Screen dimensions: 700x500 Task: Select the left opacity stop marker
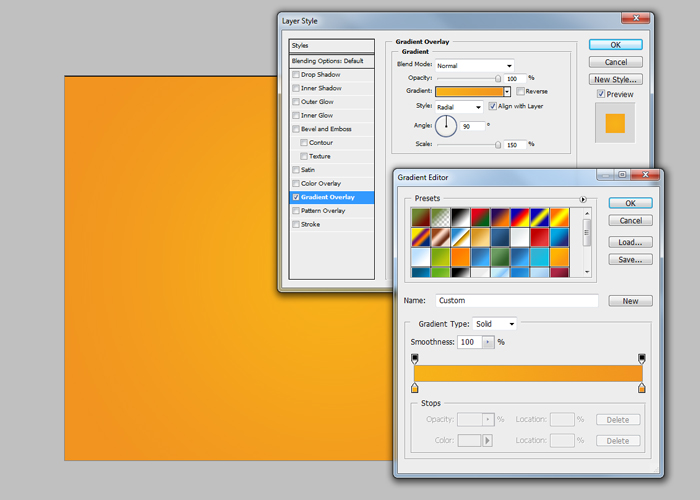(x=415, y=358)
